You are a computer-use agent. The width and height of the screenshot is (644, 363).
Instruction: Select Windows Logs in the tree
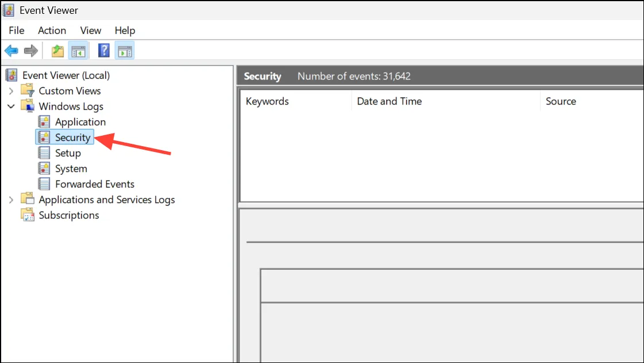71,106
